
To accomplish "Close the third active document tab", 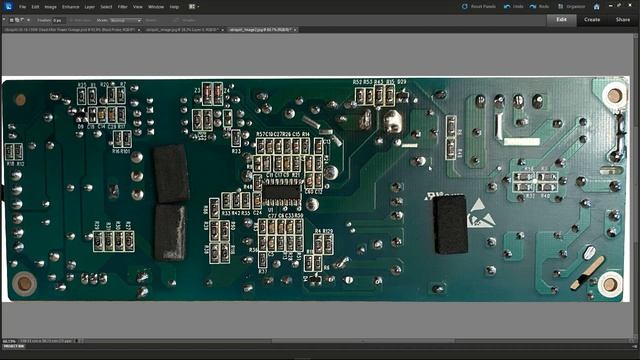I will click(x=295, y=30).
